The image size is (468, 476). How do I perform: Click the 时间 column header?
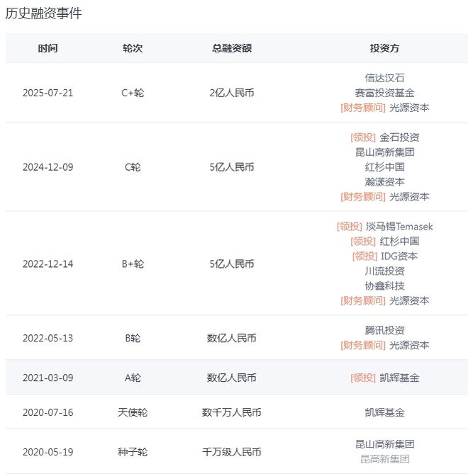pos(48,48)
